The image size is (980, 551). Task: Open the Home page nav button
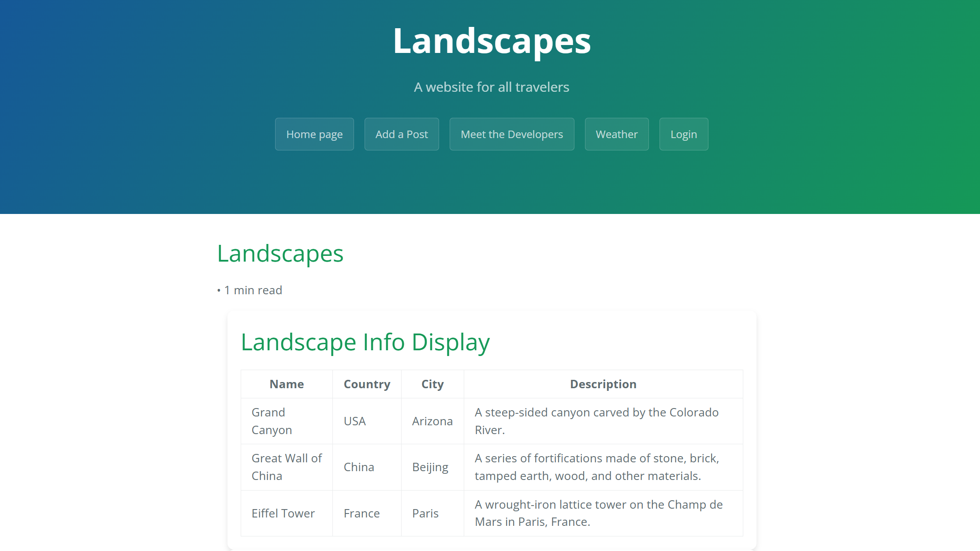click(x=314, y=134)
